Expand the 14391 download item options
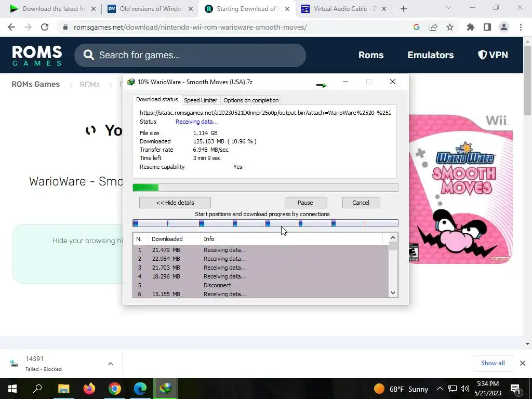This screenshot has height=399, width=532. point(110,364)
